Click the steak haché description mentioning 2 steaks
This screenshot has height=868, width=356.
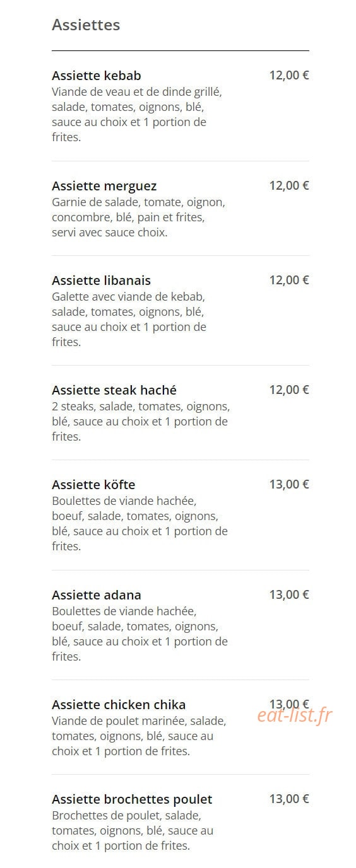pos(141,421)
